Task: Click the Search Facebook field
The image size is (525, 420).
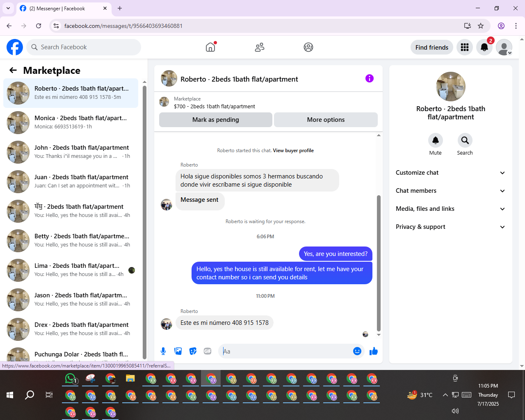Action: coord(84,47)
